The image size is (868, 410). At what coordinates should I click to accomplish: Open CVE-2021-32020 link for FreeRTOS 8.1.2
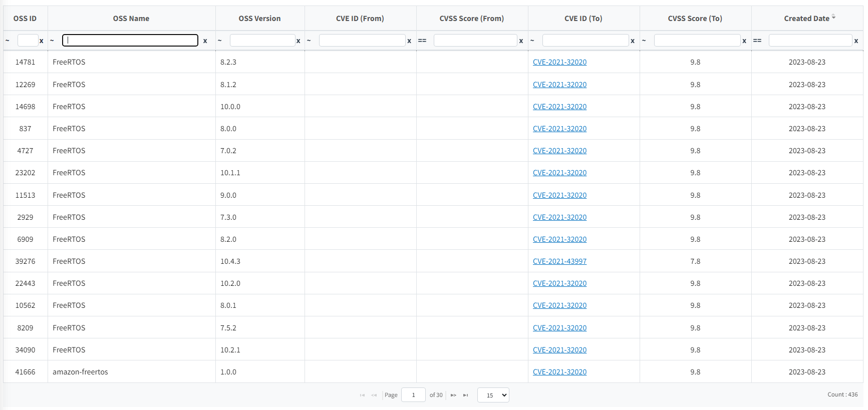tap(559, 85)
